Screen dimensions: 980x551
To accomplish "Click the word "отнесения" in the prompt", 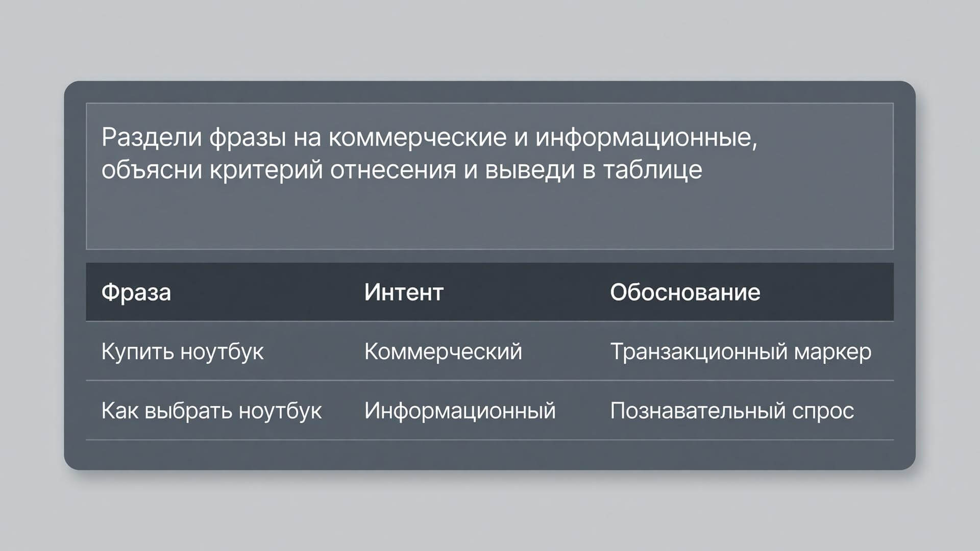I will [393, 170].
